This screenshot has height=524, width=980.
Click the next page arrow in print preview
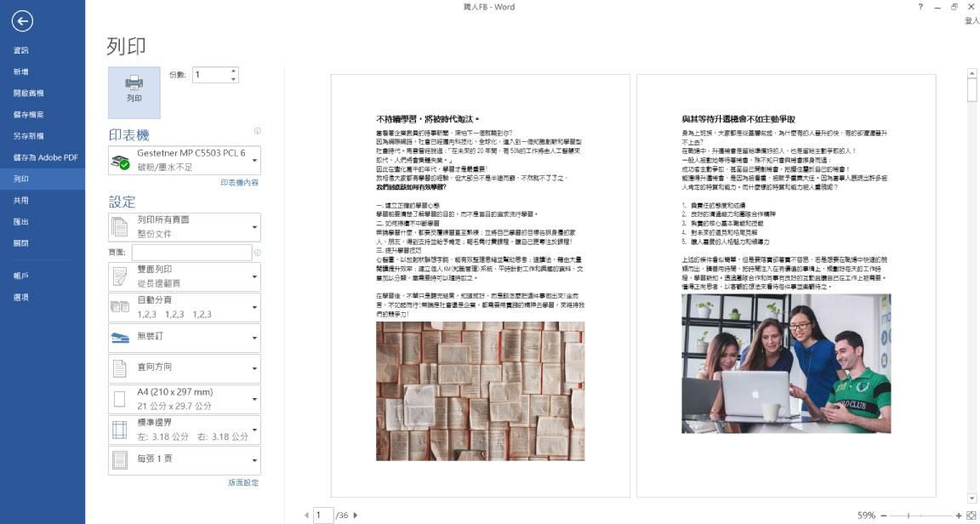(356, 514)
